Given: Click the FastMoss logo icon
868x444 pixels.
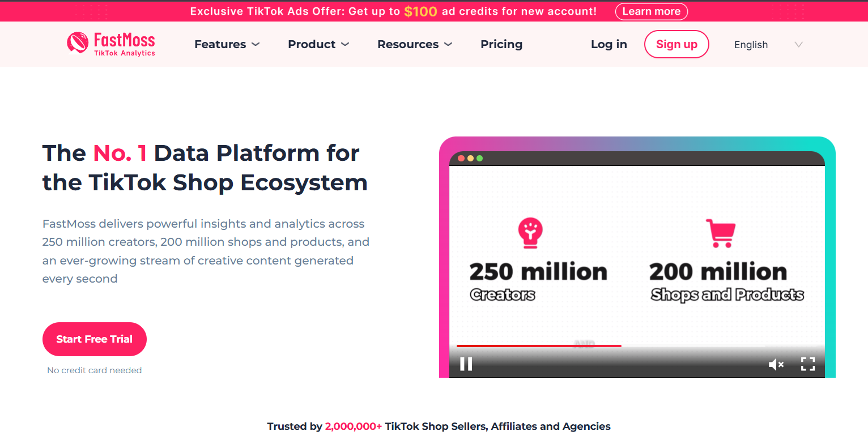Looking at the screenshot, I should tap(78, 42).
